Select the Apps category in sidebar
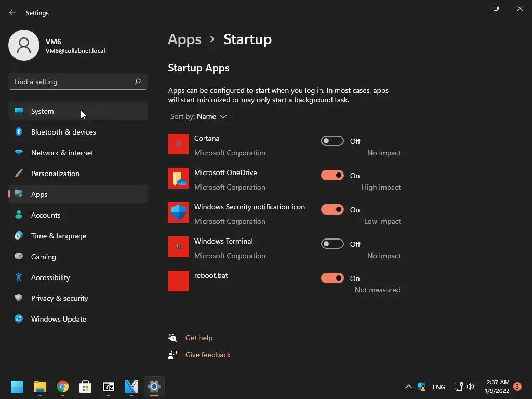 [x=78, y=194]
